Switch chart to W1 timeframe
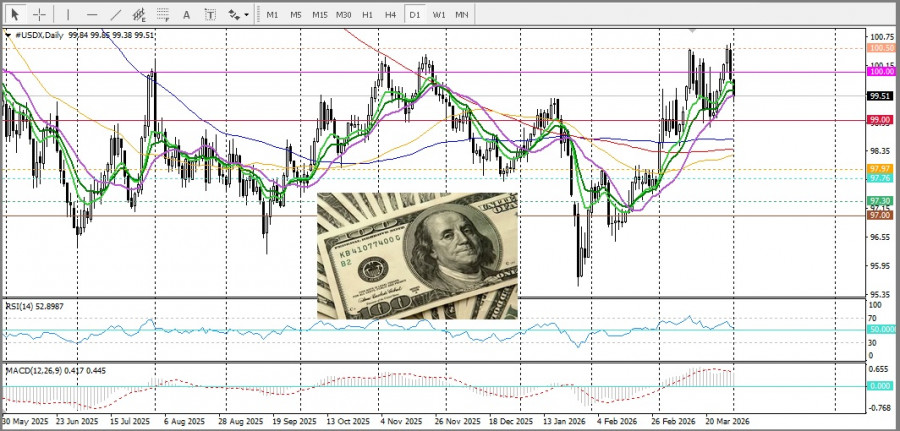The width and height of the screenshot is (900, 431). pos(439,14)
